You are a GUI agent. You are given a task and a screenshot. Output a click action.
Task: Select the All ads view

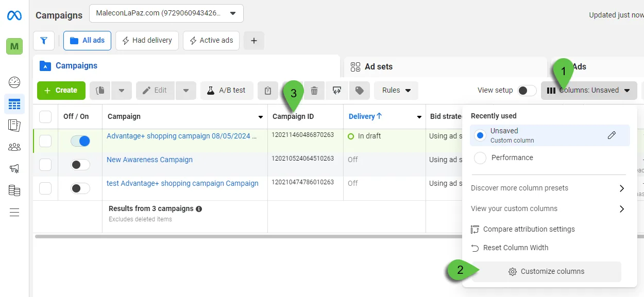[87, 40]
